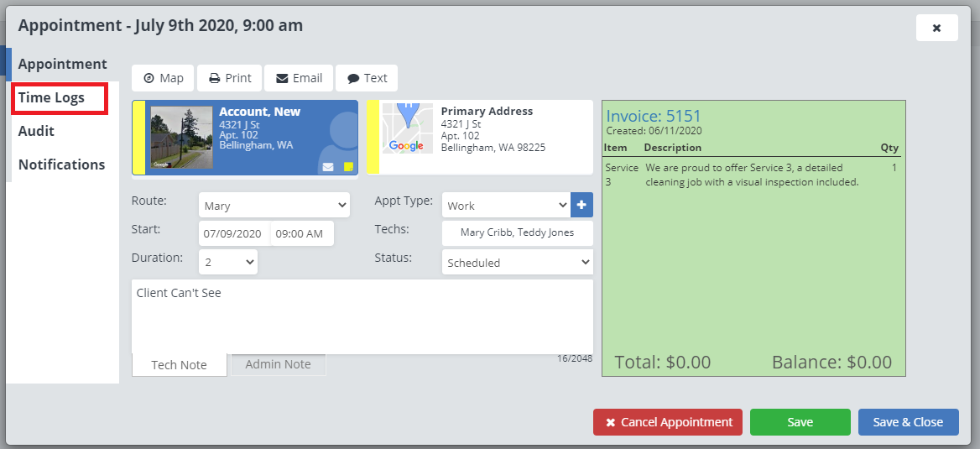Open the Appt Type dropdown showing Work
980x449 pixels.
point(506,206)
